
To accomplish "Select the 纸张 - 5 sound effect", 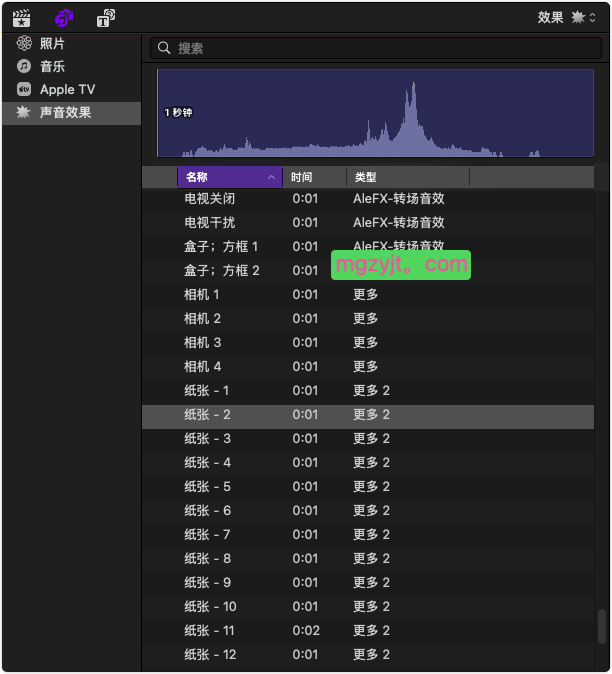I will click(368, 487).
